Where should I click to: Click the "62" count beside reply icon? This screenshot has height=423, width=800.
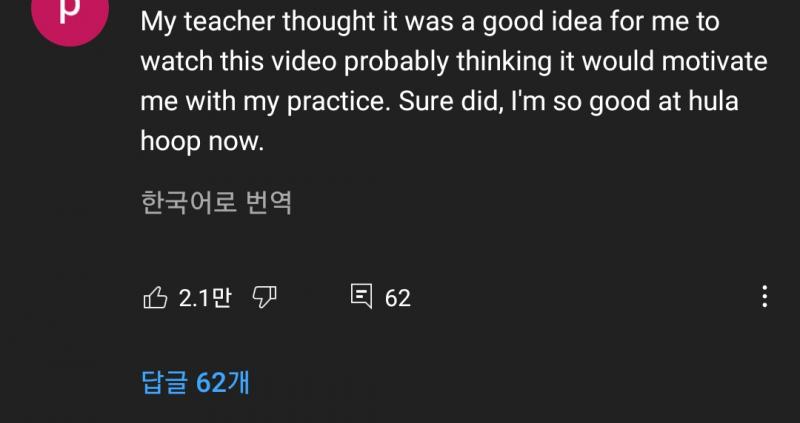point(397,298)
